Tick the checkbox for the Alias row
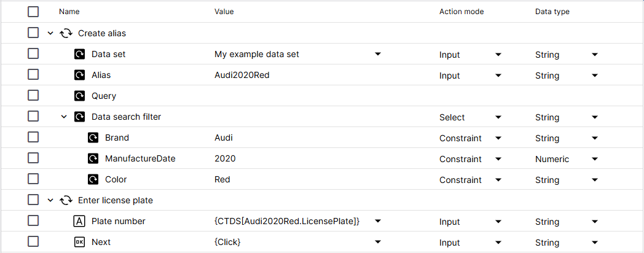The image size is (644, 253). 33,75
